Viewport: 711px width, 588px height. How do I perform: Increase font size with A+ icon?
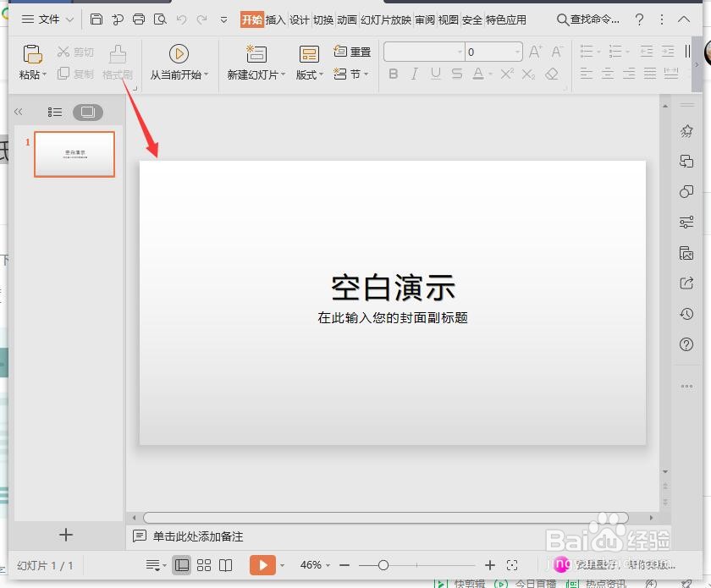(536, 52)
